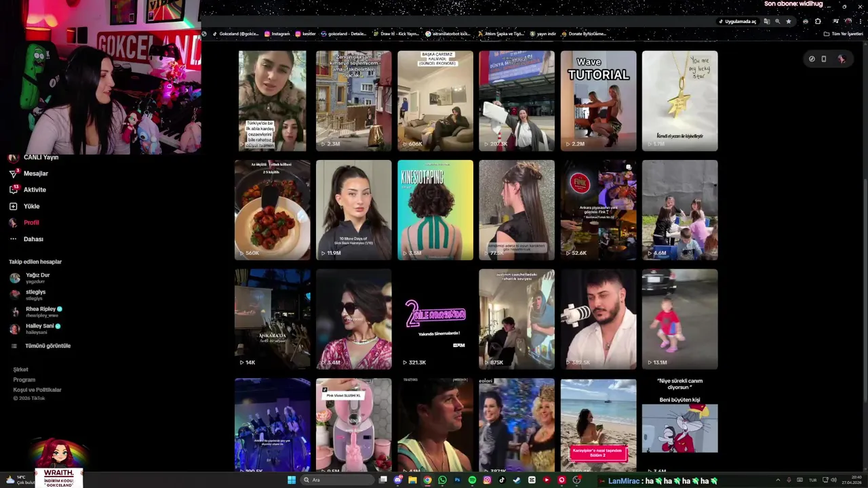Open the Donate ByNoGame bookmark
The image size is (868, 488).
584,34
